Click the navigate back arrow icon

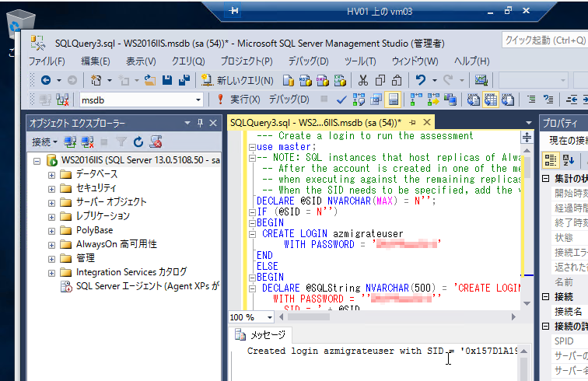(x=46, y=80)
